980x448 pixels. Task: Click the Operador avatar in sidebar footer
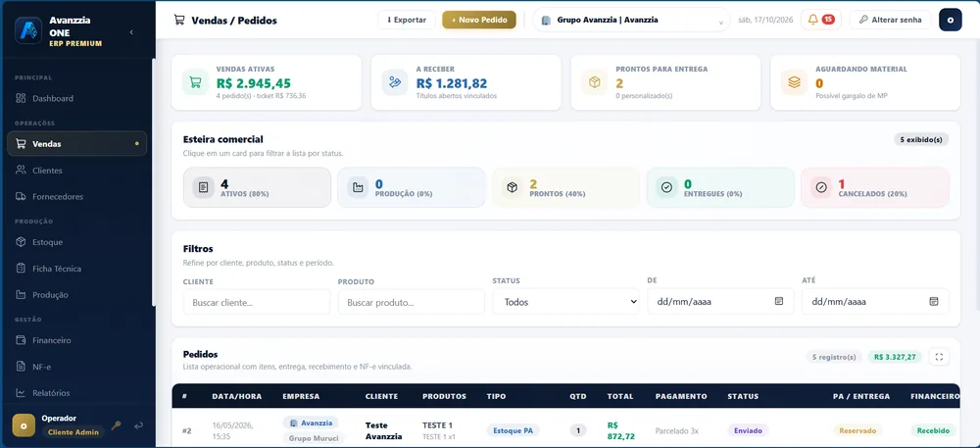point(24,425)
